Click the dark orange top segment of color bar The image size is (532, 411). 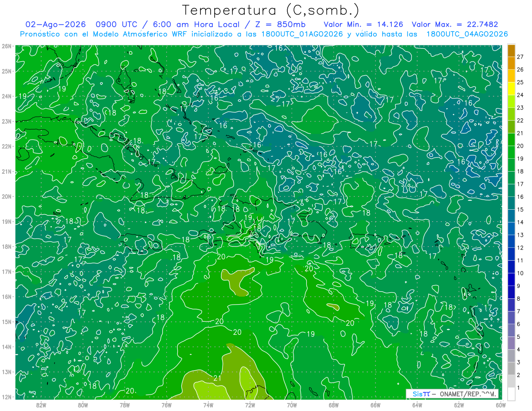(x=512, y=51)
